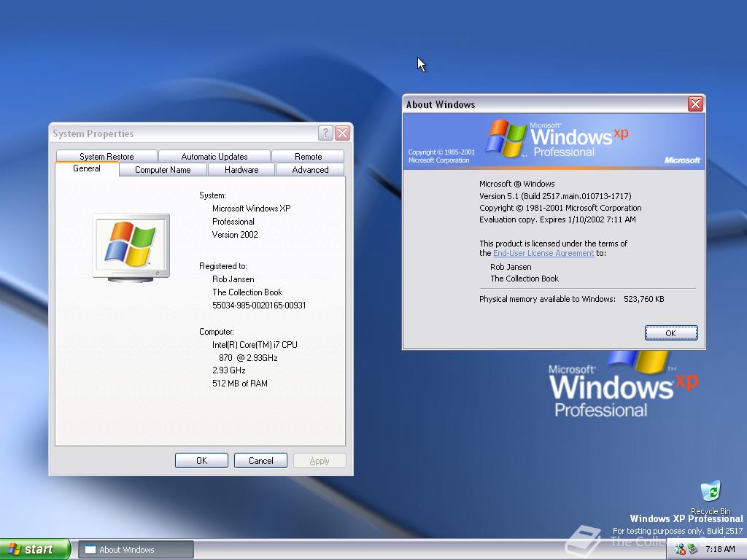Click the Apply button in System Properties
This screenshot has width=747, height=560.
pyautogui.click(x=320, y=461)
